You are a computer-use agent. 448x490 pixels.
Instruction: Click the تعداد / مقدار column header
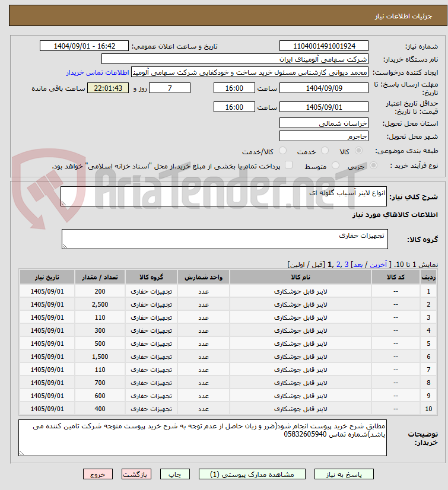click(100, 277)
